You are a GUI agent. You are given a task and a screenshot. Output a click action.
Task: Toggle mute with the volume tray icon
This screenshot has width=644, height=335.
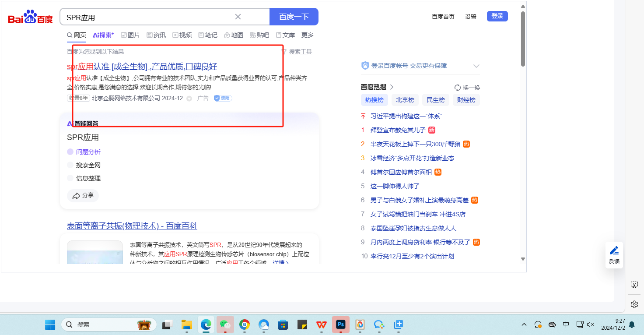pyautogui.click(x=590, y=324)
